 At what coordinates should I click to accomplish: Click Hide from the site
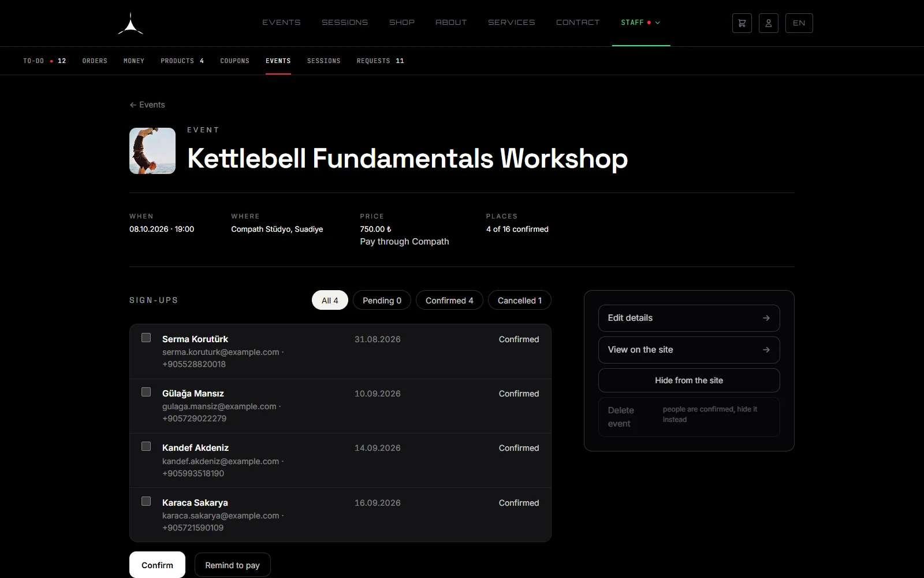click(x=689, y=380)
